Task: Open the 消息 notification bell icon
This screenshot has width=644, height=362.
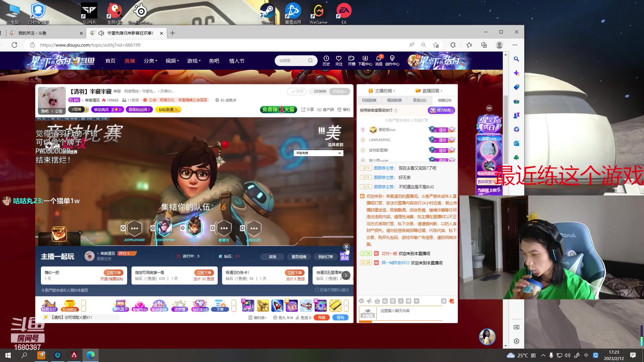Action: coord(379,60)
